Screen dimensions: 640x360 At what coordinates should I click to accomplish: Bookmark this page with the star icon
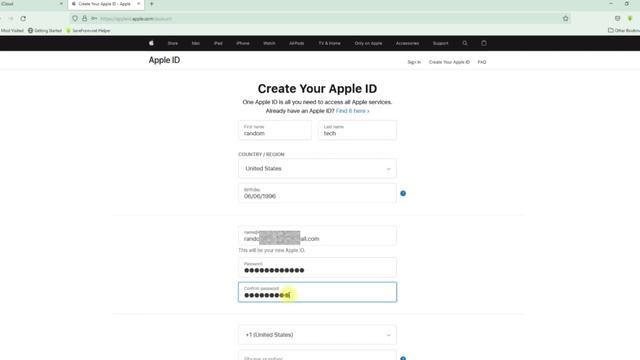point(565,18)
